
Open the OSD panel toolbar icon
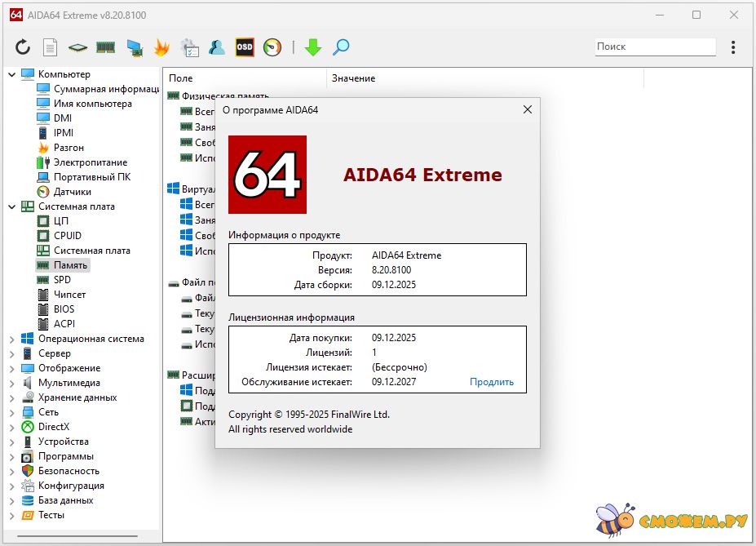[245, 47]
